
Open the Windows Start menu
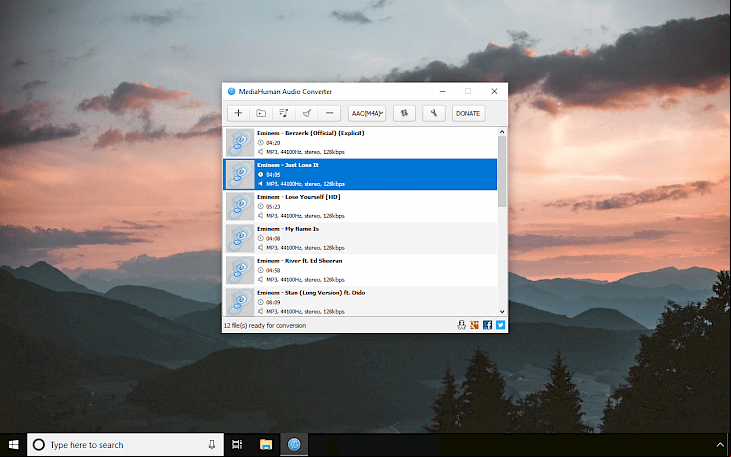pos(14,445)
